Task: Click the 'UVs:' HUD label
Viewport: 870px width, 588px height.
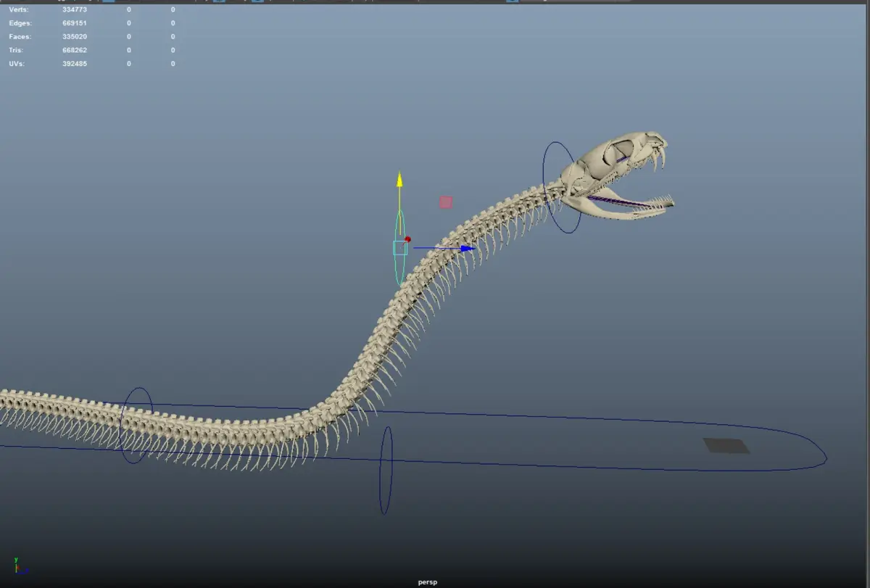Action: [17, 64]
